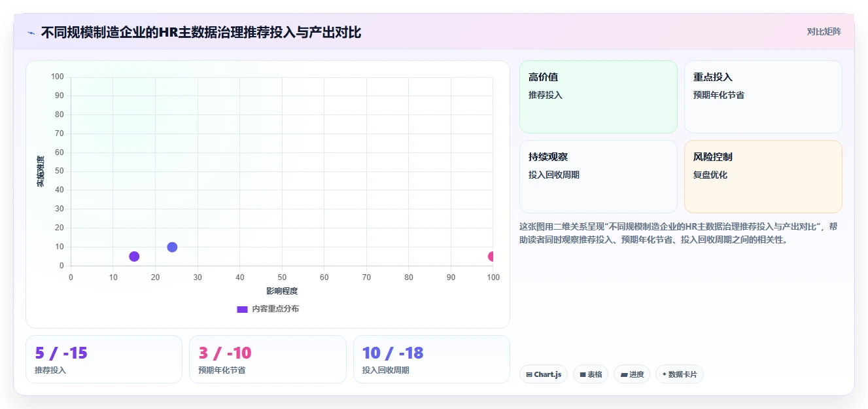This screenshot has height=409, width=868.
Task: Click the 3 / -10 stat value
Action: [224, 353]
